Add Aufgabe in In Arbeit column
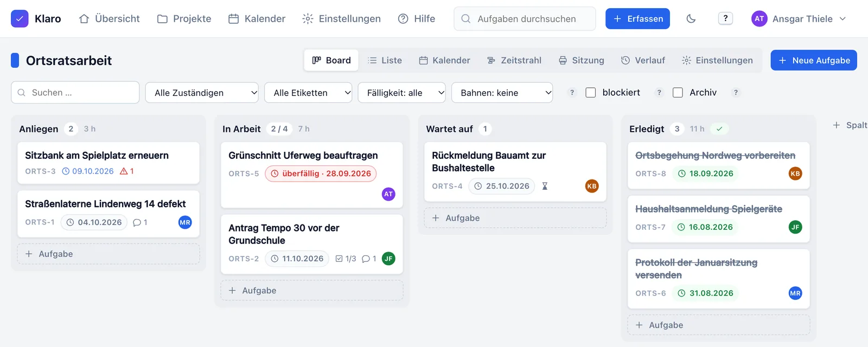 pos(312,291)
